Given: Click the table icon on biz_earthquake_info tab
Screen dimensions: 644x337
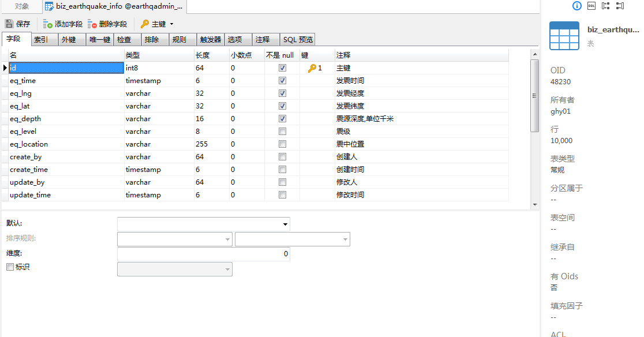Looking at the screenshot, I should tap(49, 6).
